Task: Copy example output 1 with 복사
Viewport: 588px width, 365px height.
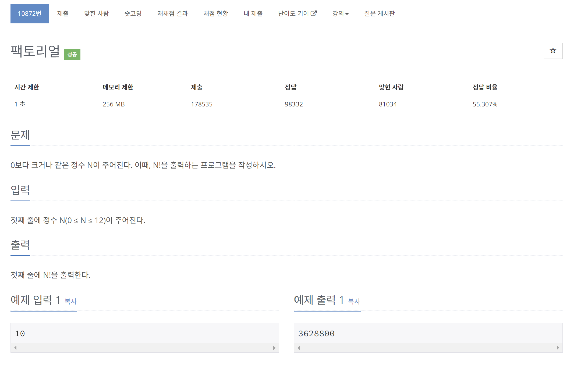Action: coord(354,301)
